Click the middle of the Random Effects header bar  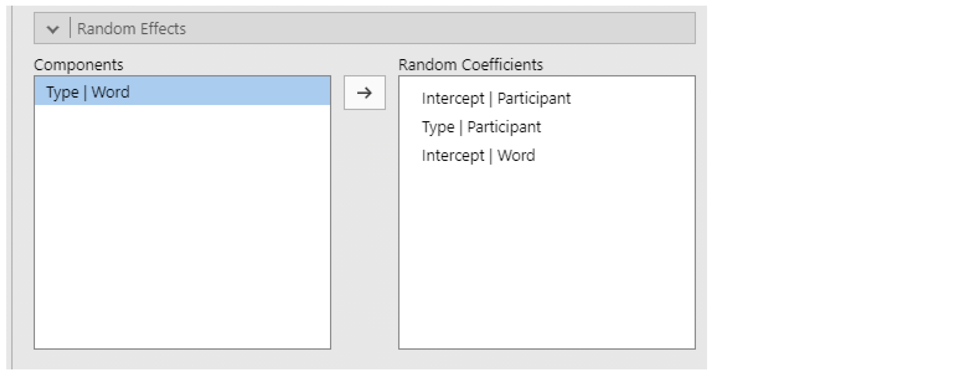tap(365, 28)
